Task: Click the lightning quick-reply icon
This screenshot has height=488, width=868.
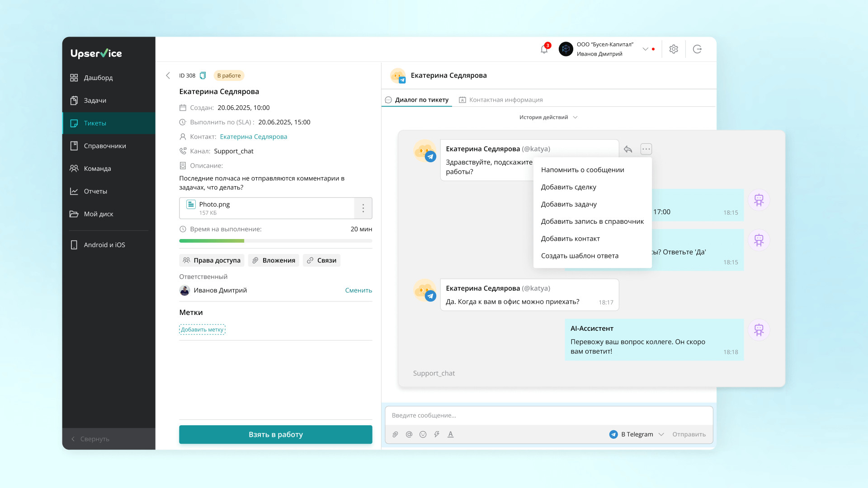Action: coord(437,434)
